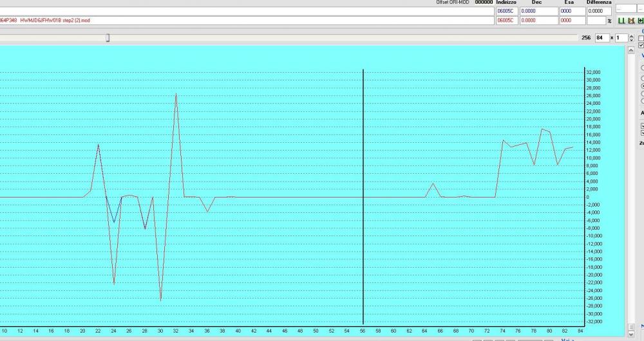Tick the unchecked checkbox in right panel
Viewport: 644px width, 341px height.
click(641, 38)
